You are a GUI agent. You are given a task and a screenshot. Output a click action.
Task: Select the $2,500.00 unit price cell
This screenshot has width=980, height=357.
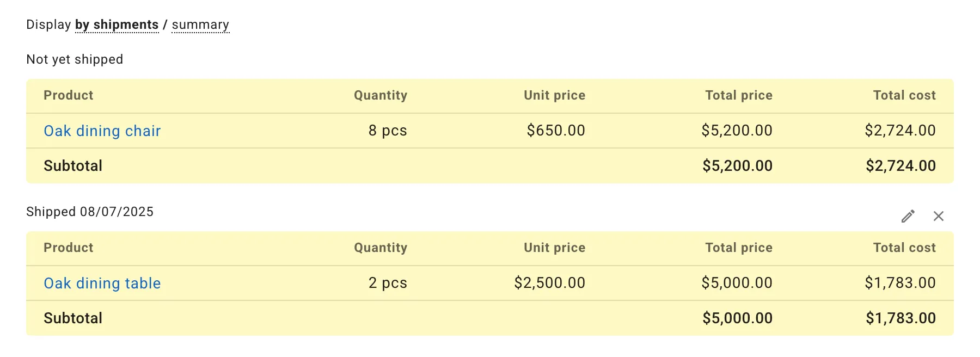point(549,283)
